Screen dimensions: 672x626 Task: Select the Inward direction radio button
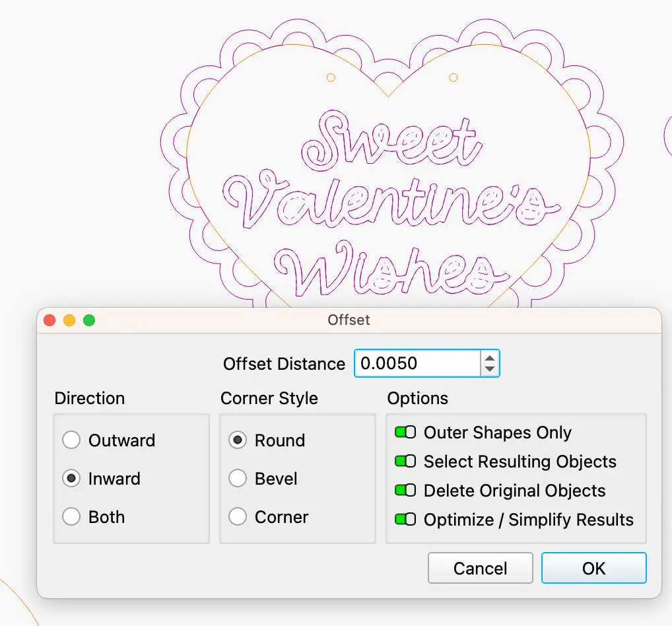click(x=71, y=479)
